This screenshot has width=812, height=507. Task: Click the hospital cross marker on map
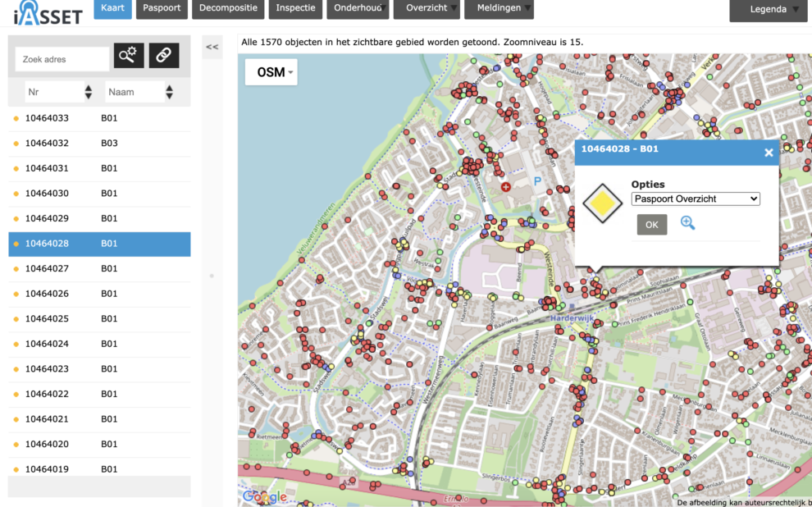[x=505, y=187]
